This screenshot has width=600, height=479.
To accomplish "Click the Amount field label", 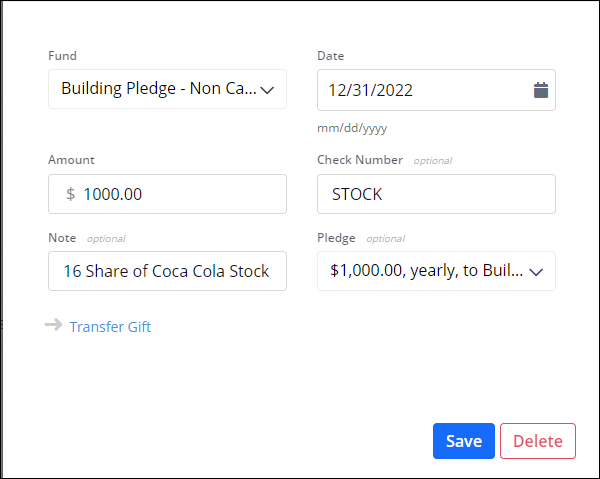I will point(71,160).
